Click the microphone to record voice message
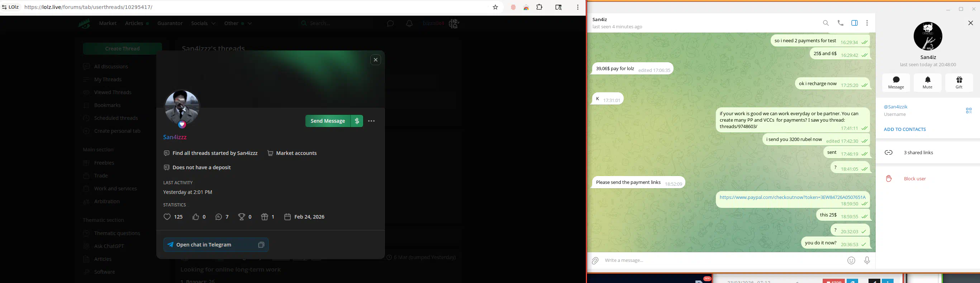Screen dimensions: 980x283 (x=867, y=260)
